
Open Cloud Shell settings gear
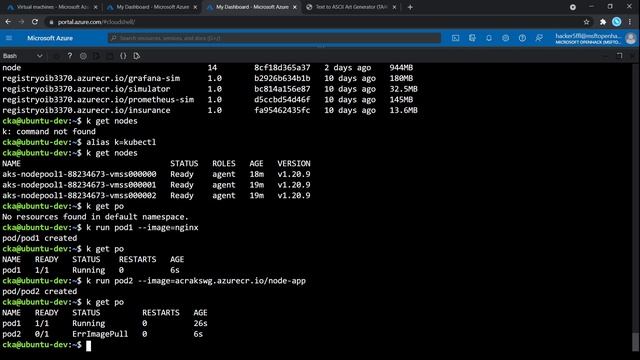tap(83, 56)
